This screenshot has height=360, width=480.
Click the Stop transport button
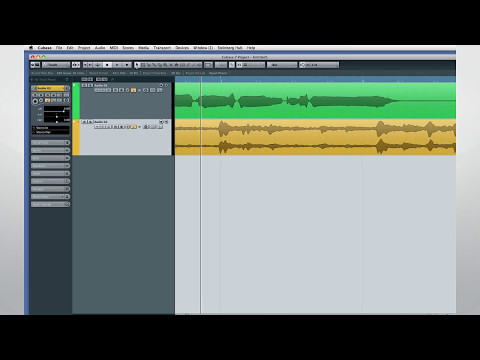(x=107, y=65)
